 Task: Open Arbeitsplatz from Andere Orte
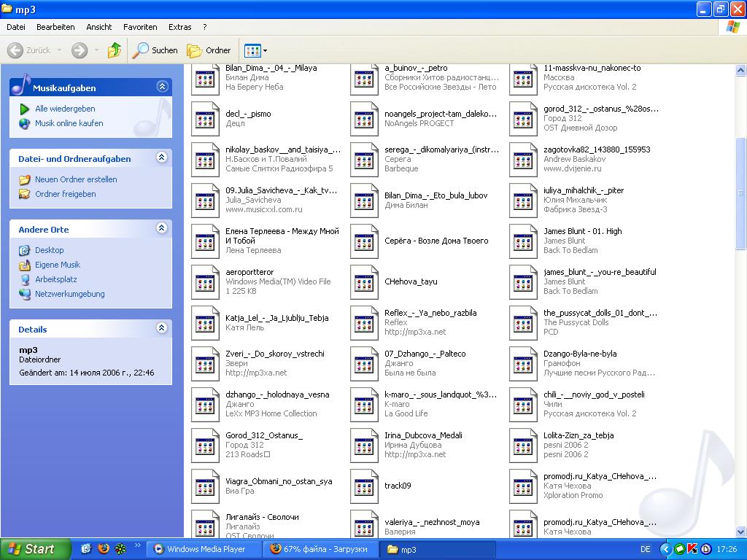coord(55,279)
